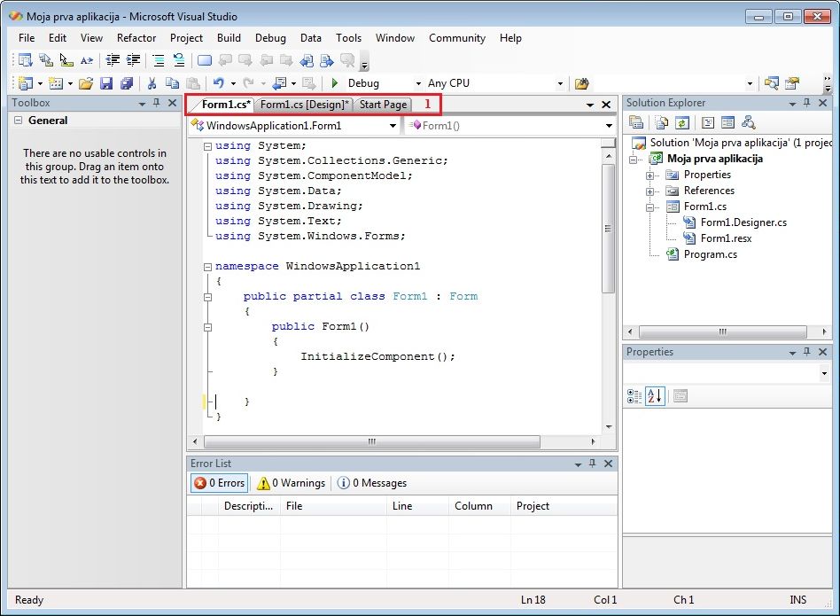
Task: Collapse the General group in Toolbox
Action: [19, 120]
